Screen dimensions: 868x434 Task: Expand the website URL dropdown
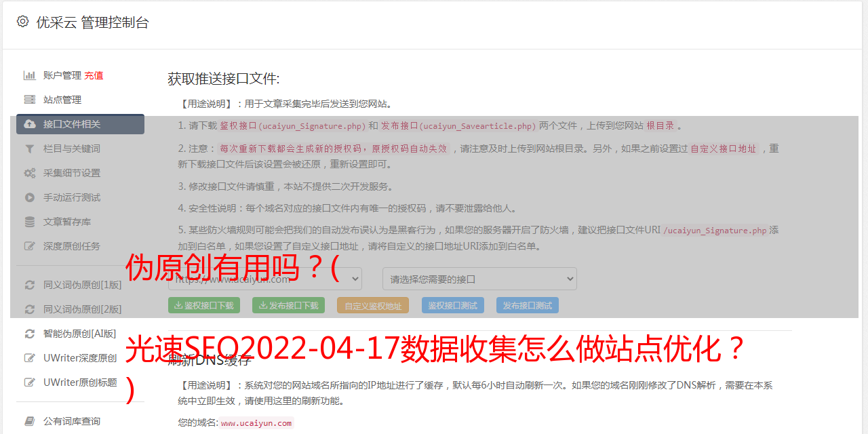click(x=265, y=279)
